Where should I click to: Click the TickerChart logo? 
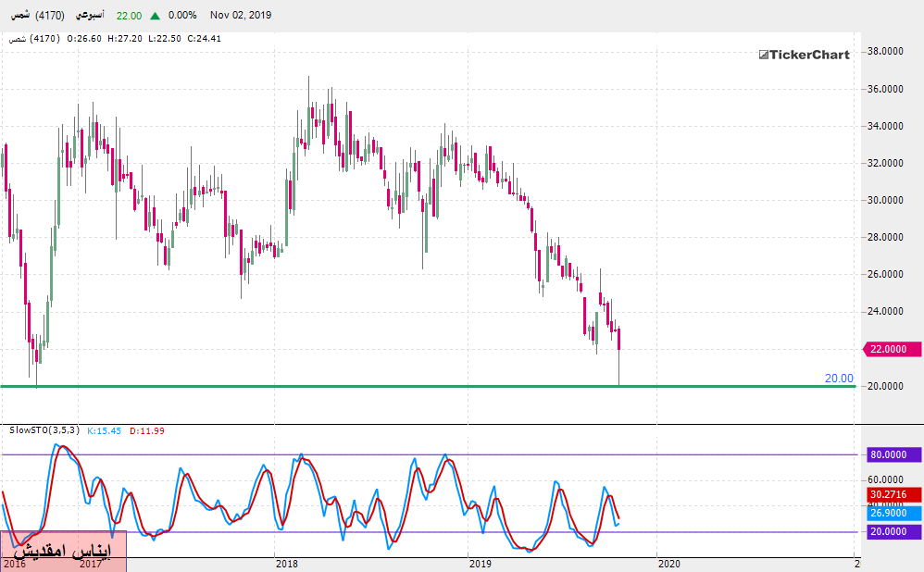pyautogui.click(x=804, y=55)
